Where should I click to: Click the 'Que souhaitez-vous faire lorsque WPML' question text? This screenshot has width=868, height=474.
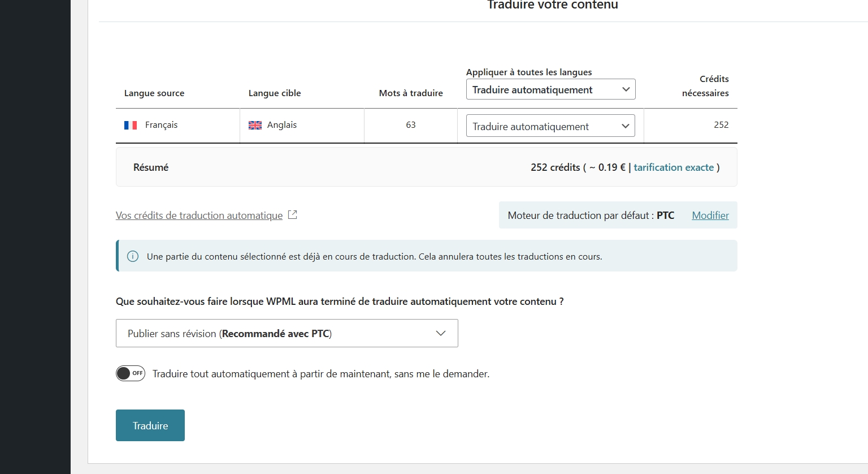[340, 301]
